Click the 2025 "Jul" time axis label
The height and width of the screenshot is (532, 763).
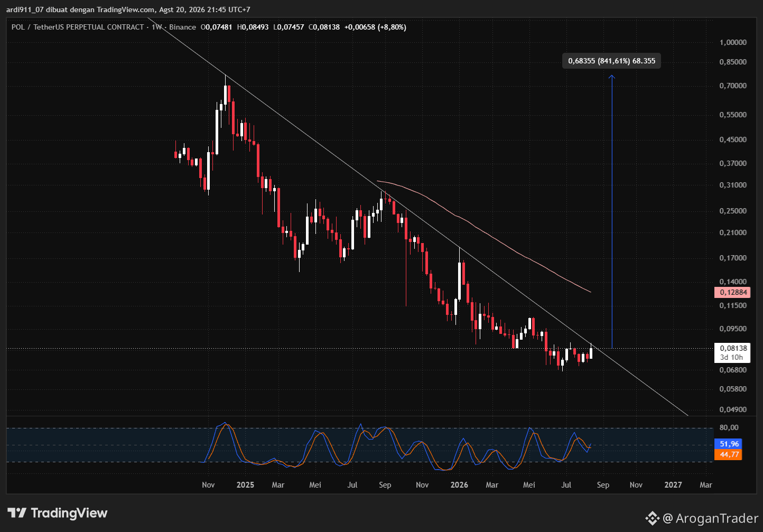pyautogui.click(x=352, y=485)
